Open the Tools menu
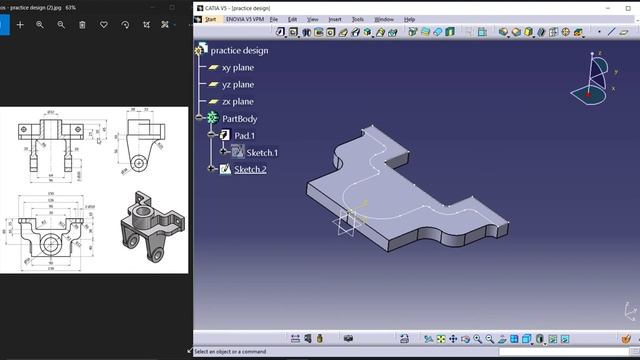The image size is (640, 360). click(358, 19)
